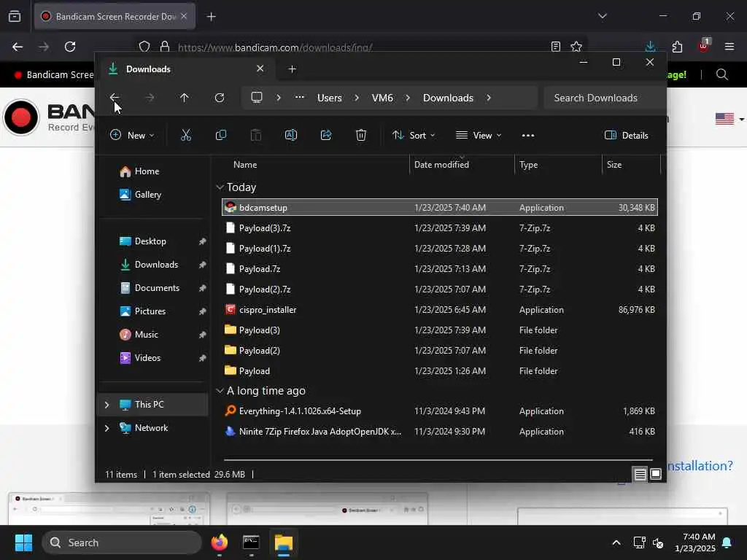Click the Cut scissors icon in Explorer toolbar
747x560 pixels.
(186, 135)
